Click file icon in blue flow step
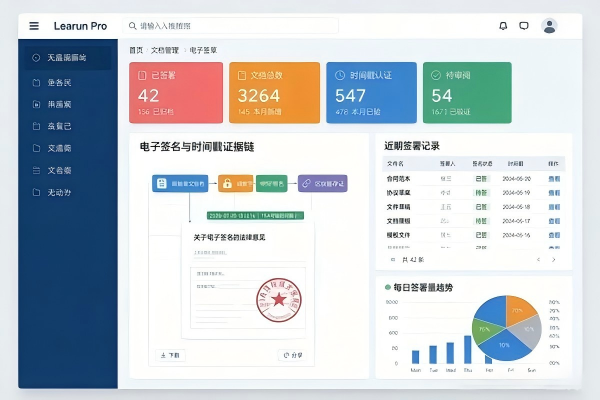The image size is (600, 400). [x=161, y=184]
